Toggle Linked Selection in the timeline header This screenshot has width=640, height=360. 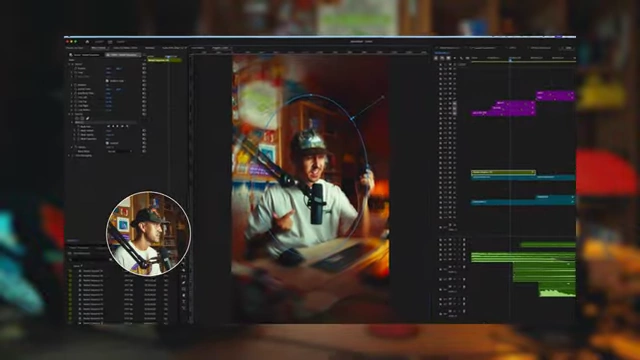tap(448, 58)
